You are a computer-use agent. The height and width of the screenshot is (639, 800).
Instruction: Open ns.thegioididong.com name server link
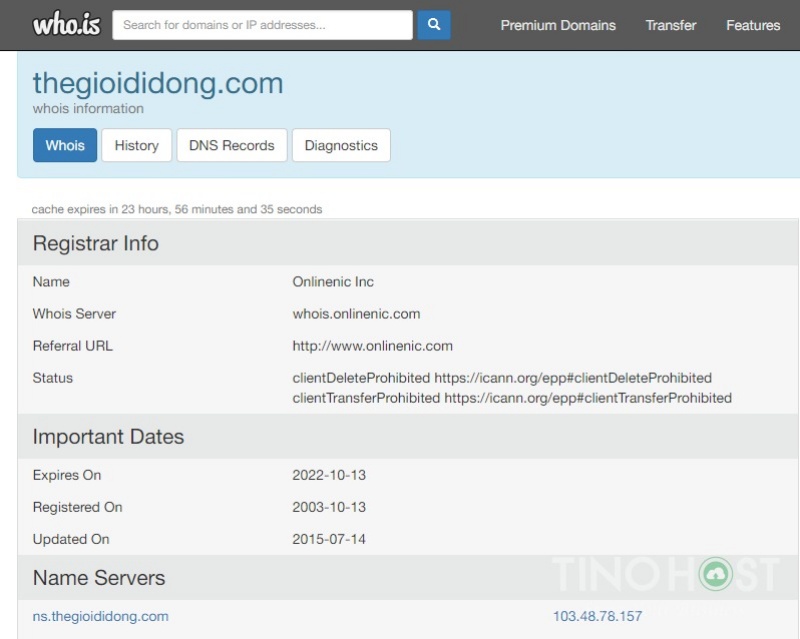coord(101,616)
